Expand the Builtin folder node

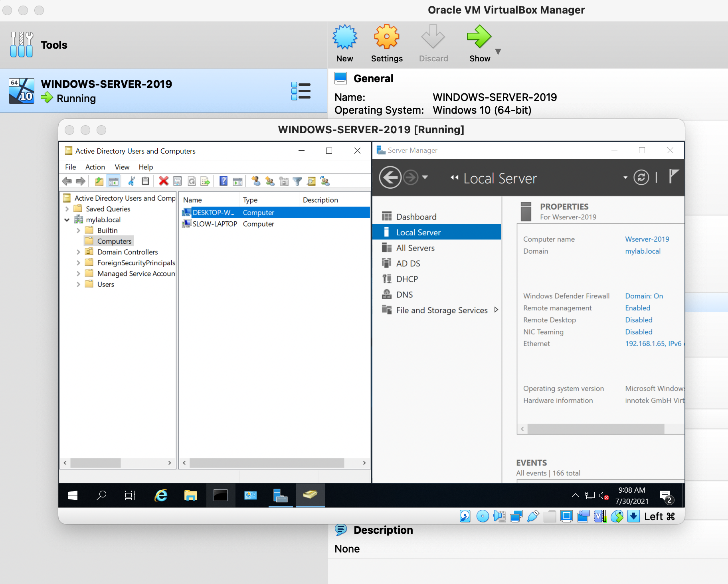tap(78, 231)
